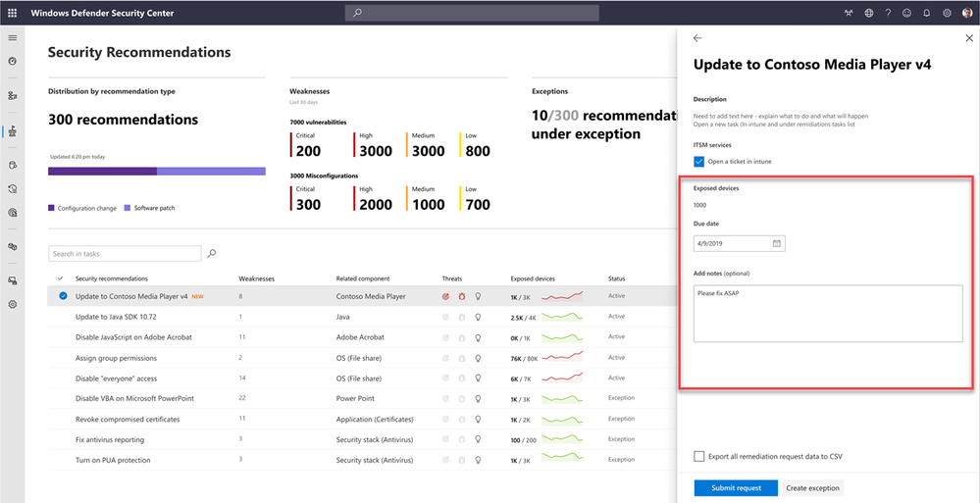Select Update to Java SDK 10.72 row
Image resolution: width=980 pixels, height=503 pixels.
(x=362, y=317)
